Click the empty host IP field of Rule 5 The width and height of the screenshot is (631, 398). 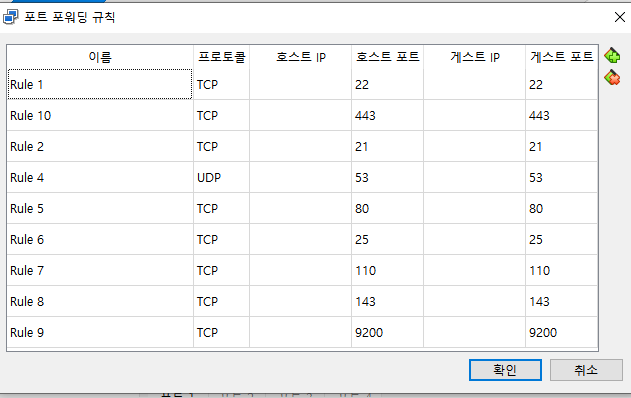click(x=301, y=208)
